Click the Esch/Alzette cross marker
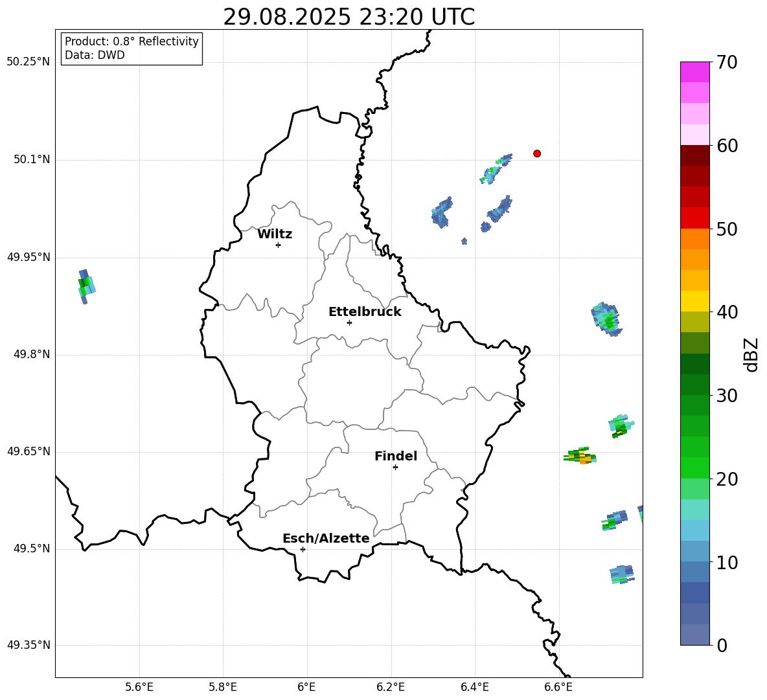Screen dimensions: 767x700 click(303, 549)
